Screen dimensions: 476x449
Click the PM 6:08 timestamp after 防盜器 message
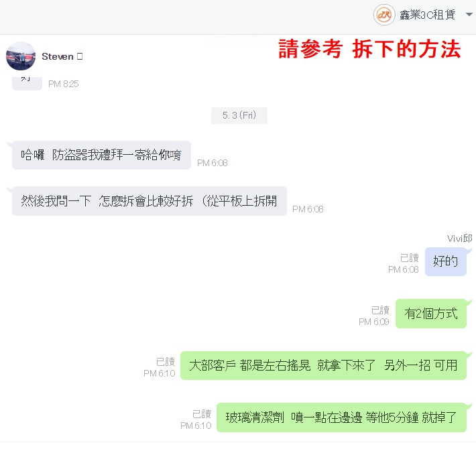213,163
